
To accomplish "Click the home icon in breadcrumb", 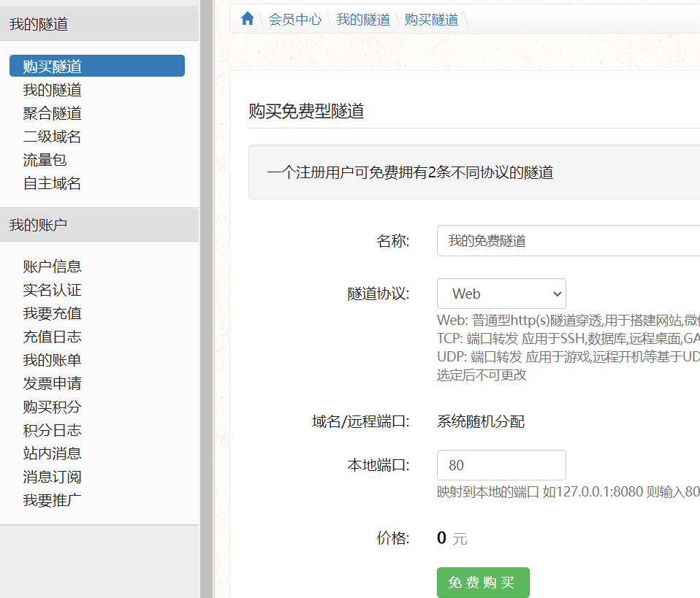I will click(247, 19).
